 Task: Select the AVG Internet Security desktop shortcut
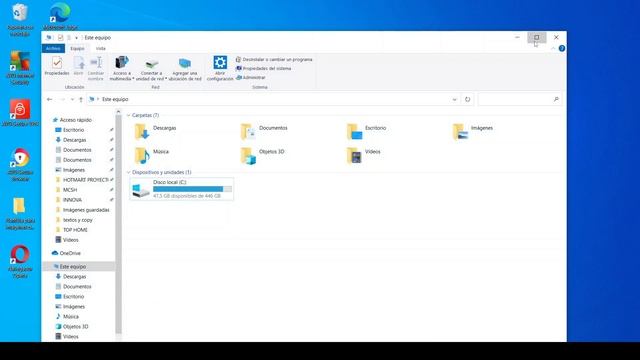20,68
